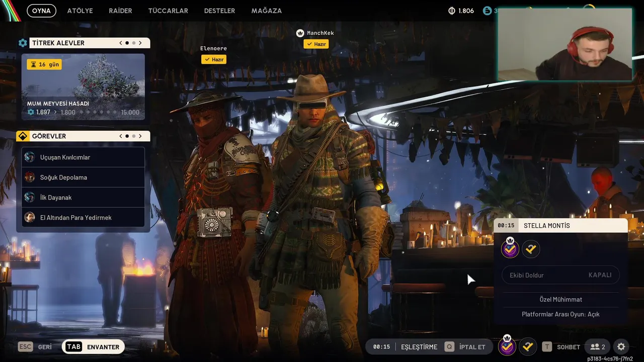Open the DESTELER tab
Image resolution: width=644 pixels, height=362 pixels.
pyautogui.click(x=219, y=11)
